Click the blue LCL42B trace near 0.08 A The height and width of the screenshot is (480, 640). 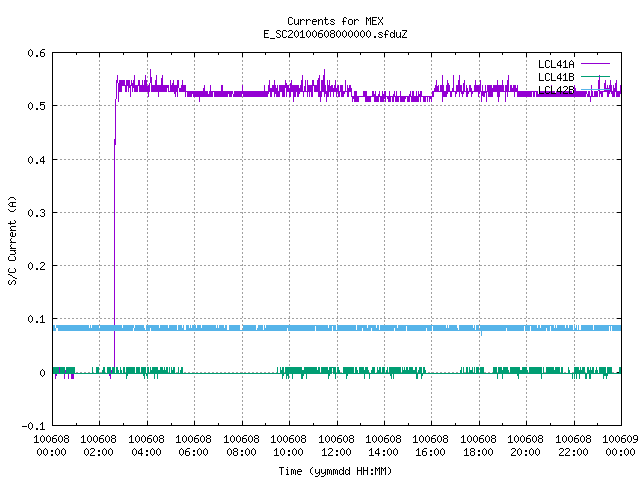coord(337,328)
